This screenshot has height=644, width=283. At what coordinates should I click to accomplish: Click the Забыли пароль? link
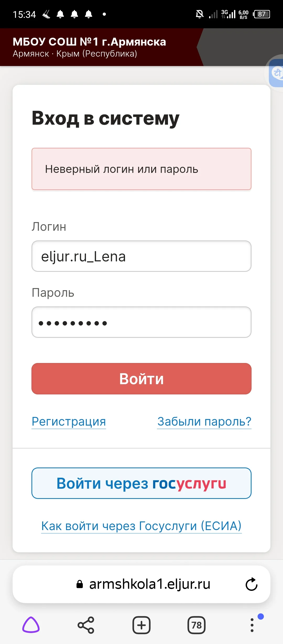click(x=204, y=421)
